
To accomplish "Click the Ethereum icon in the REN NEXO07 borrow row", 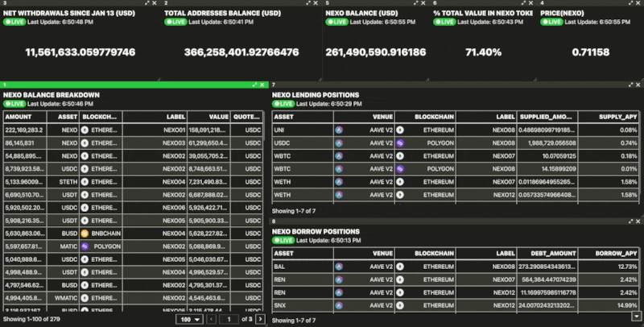I will [400, 279].
